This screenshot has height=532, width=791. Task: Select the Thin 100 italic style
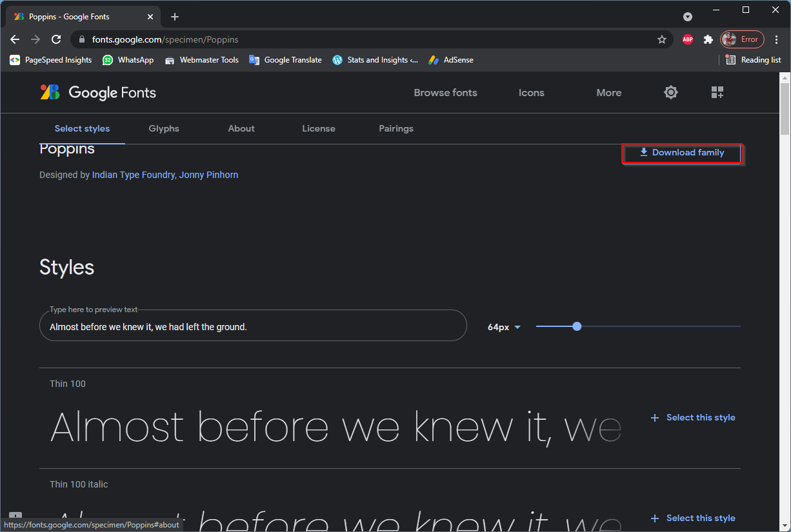tap(694, 518)
